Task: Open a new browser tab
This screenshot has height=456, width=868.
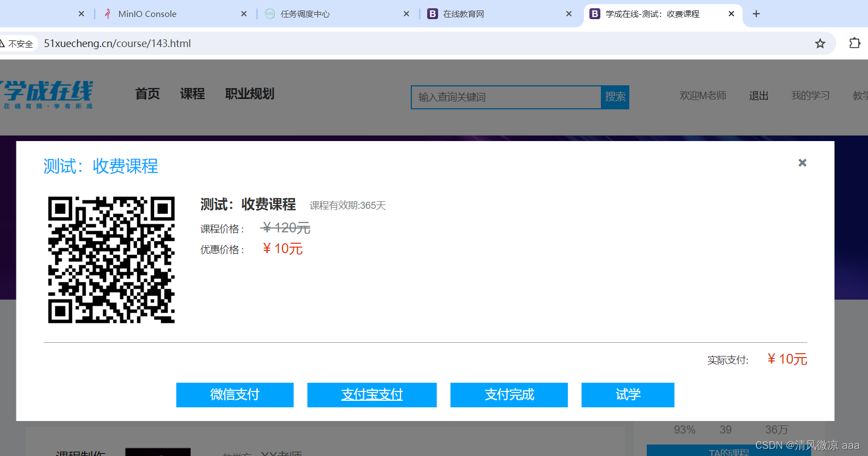Action: click(x=756, y=14)
